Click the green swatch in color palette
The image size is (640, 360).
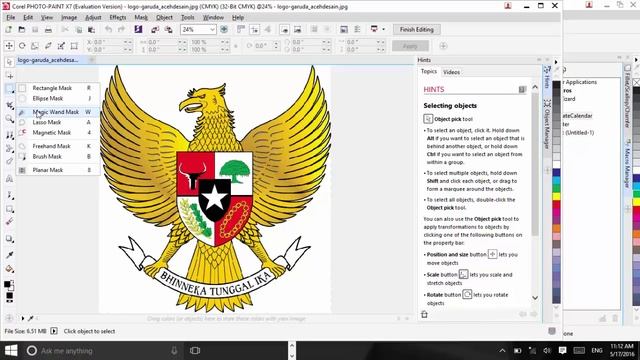tap(556, 188)
